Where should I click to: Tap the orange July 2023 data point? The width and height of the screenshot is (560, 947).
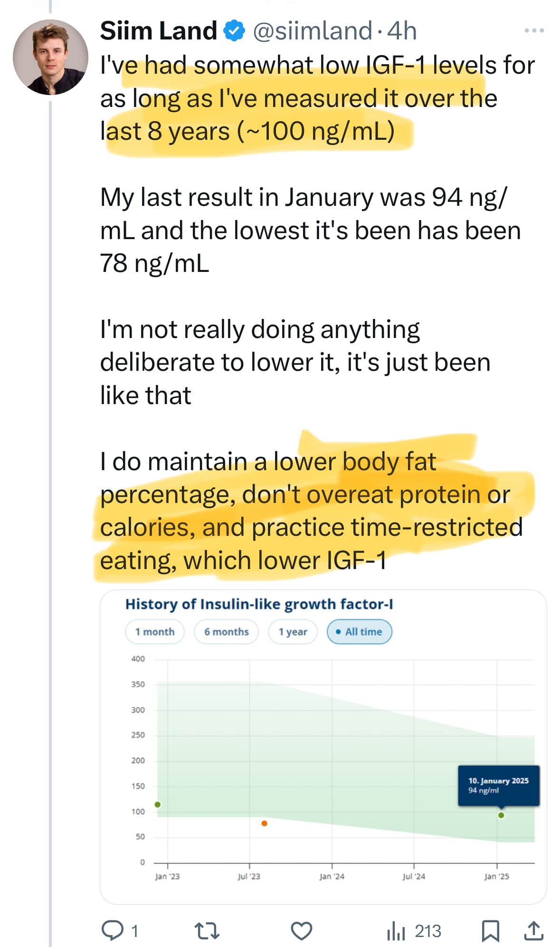click(265, 823)
